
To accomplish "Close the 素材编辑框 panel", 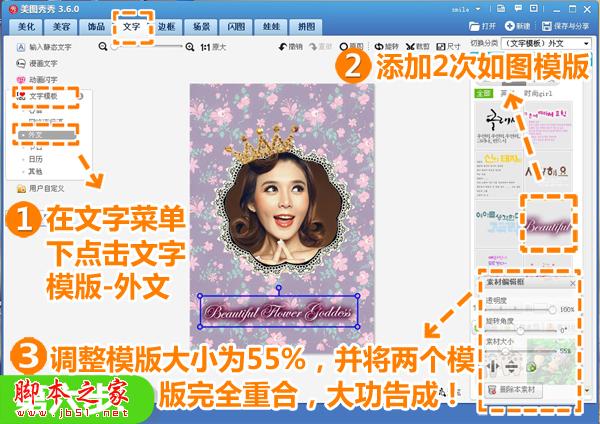I will tap(572, 283).
